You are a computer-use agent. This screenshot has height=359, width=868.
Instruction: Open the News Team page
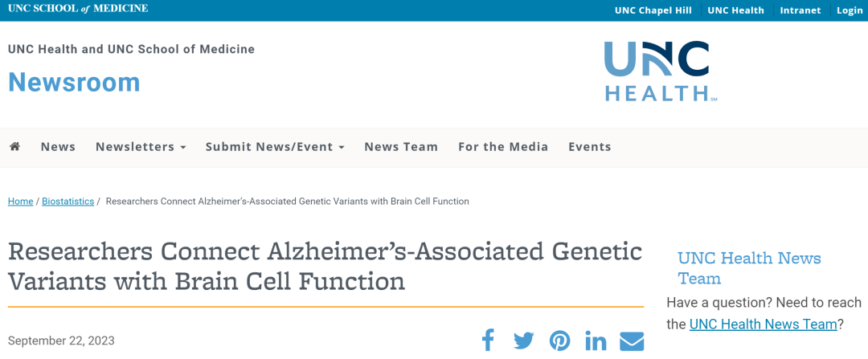(401, 147)
